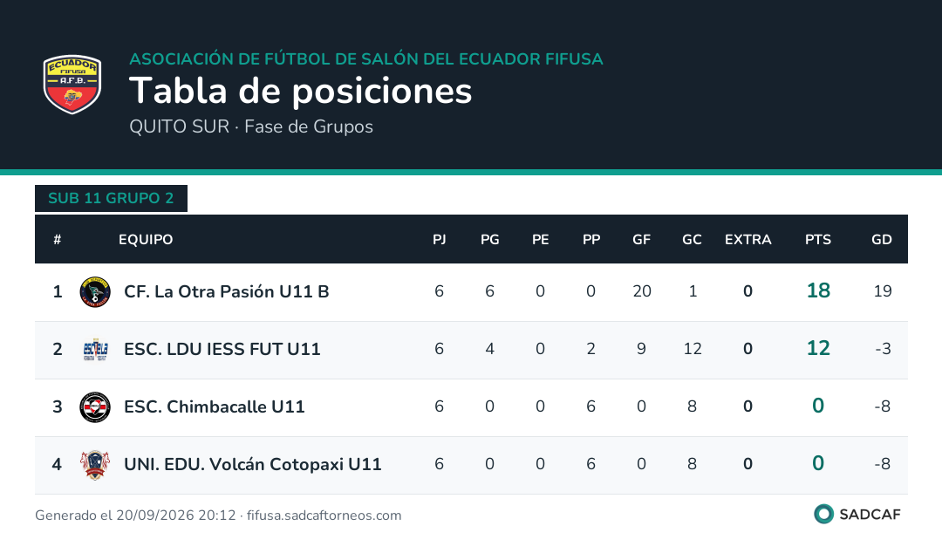This screenshot has height=560, width=942.
Task: Click ESC. Chimbacalle round team badge
Action: click(95, 407)
